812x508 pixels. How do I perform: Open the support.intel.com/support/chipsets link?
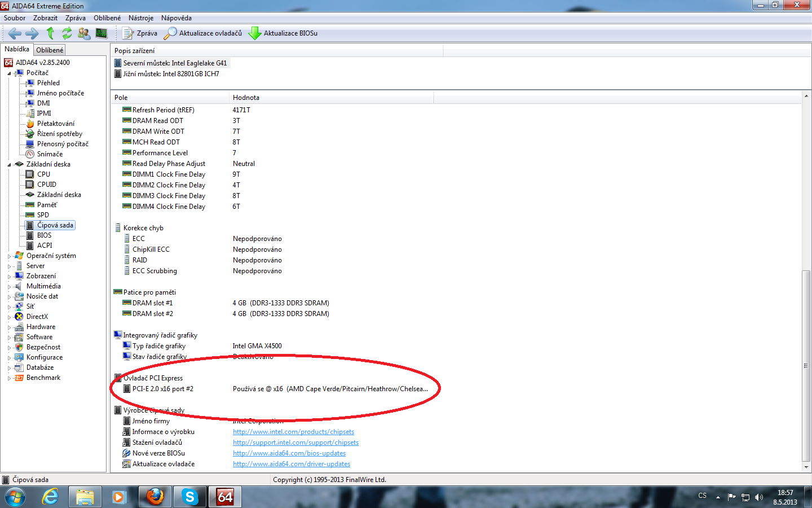295,443
